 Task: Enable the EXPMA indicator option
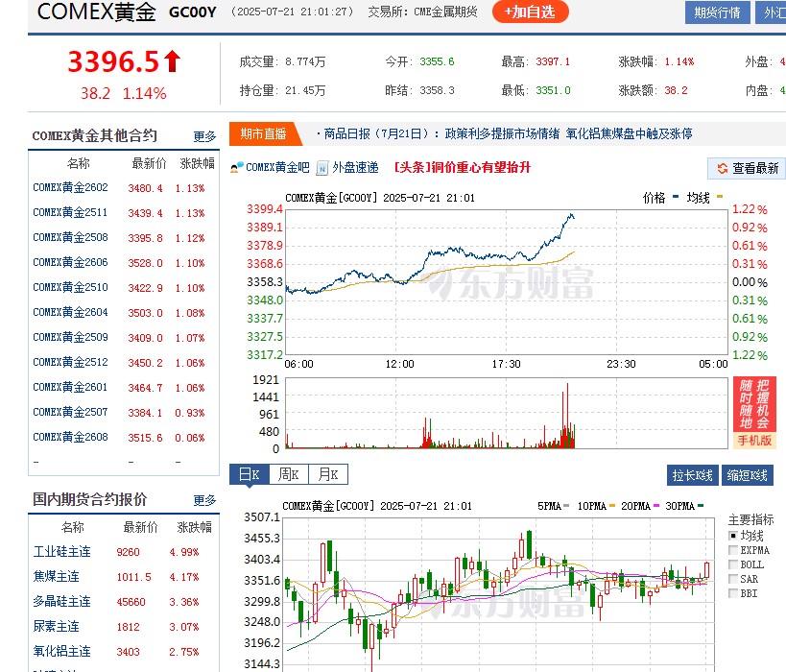733,550
